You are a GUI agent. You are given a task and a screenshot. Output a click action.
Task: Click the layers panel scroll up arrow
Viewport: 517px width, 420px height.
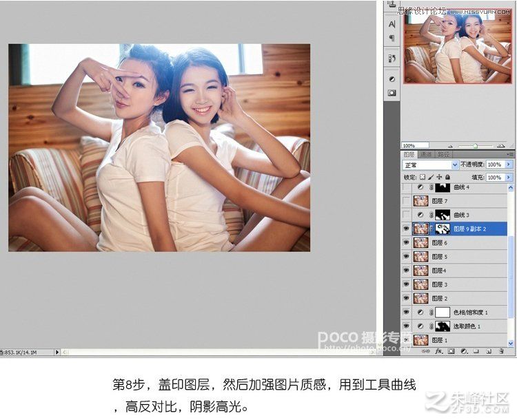tap(511, 187)
